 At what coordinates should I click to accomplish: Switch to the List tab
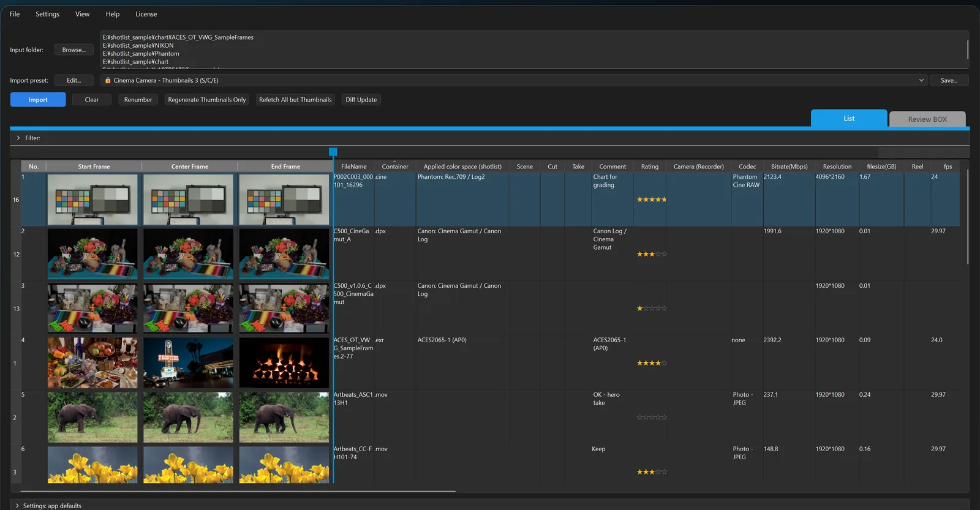coord(849,119)
